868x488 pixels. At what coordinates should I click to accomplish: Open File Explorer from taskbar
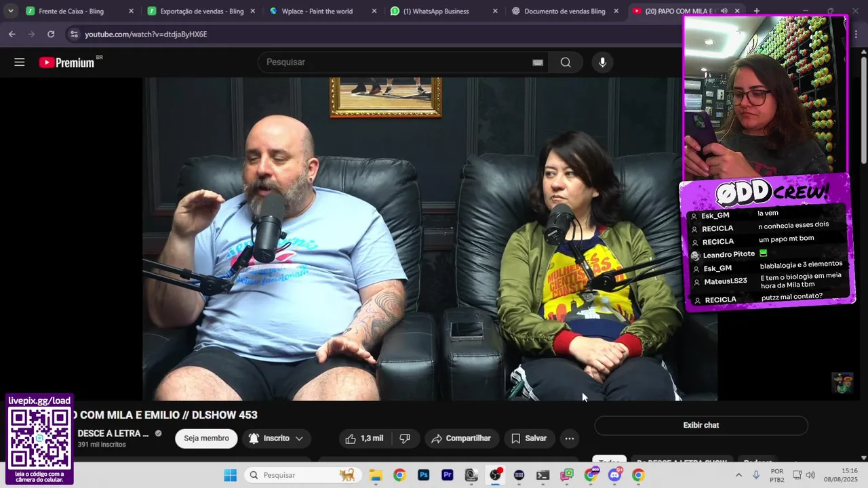coord(376,475)
